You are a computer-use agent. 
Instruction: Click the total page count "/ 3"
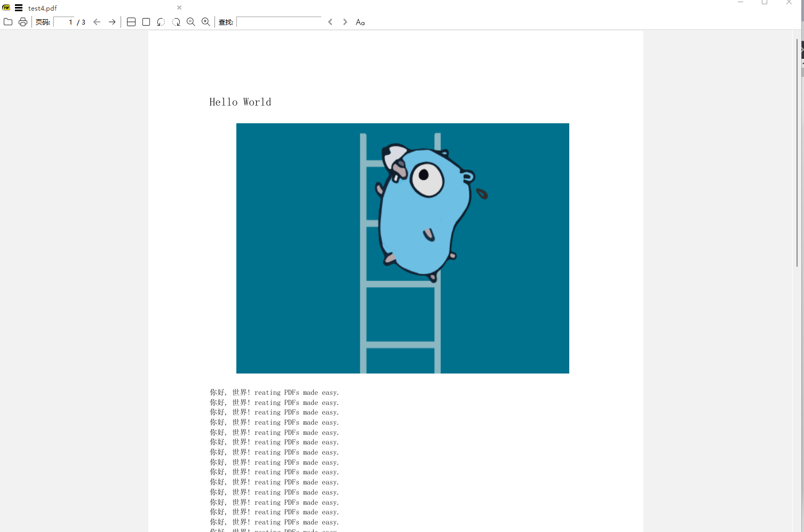tap(81, 22)
